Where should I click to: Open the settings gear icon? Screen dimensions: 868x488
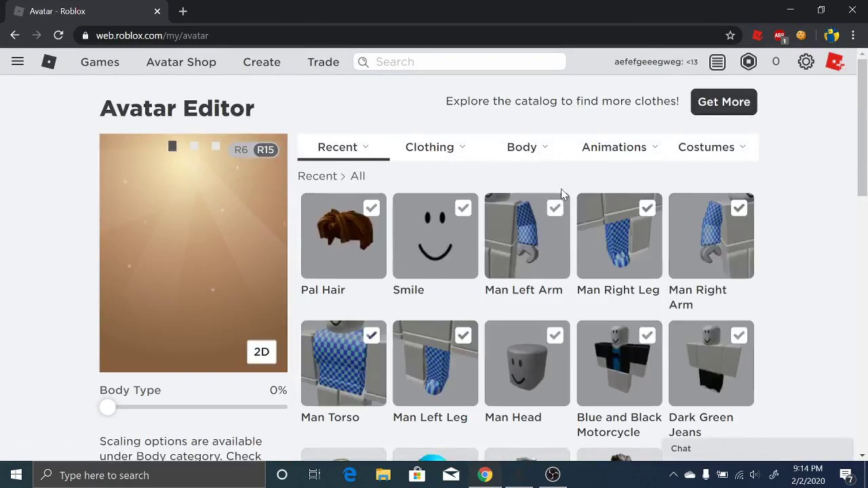click(x=806, y=62)
